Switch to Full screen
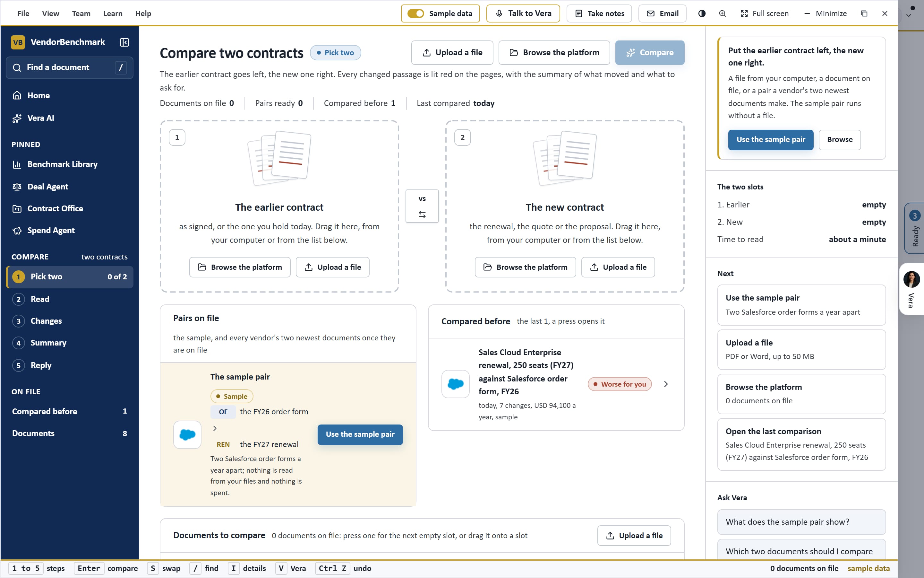Screen dimensions: 924x578 tap(765, 13)
